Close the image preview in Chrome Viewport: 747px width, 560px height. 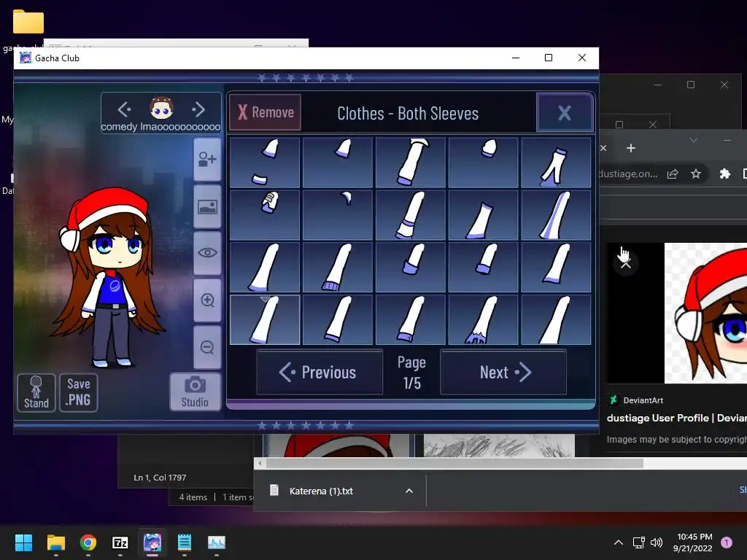pyautogui.click(x=626, y=262)
